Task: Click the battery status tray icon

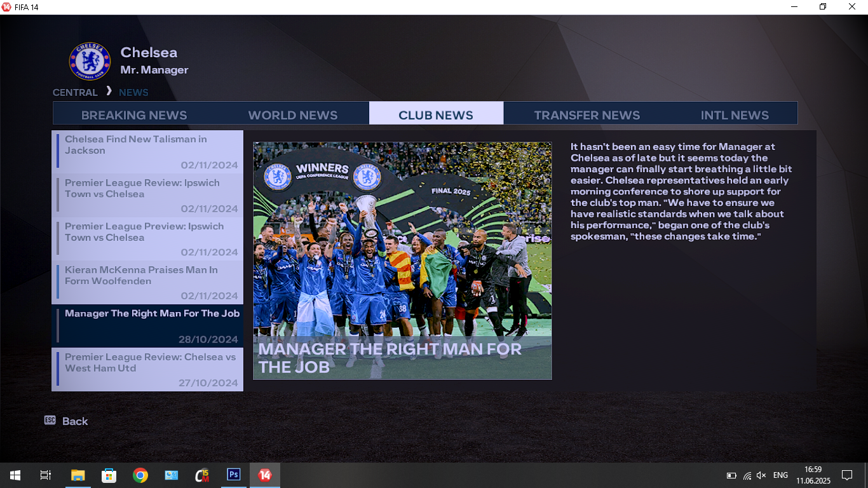Action: [x=731, y=475]
